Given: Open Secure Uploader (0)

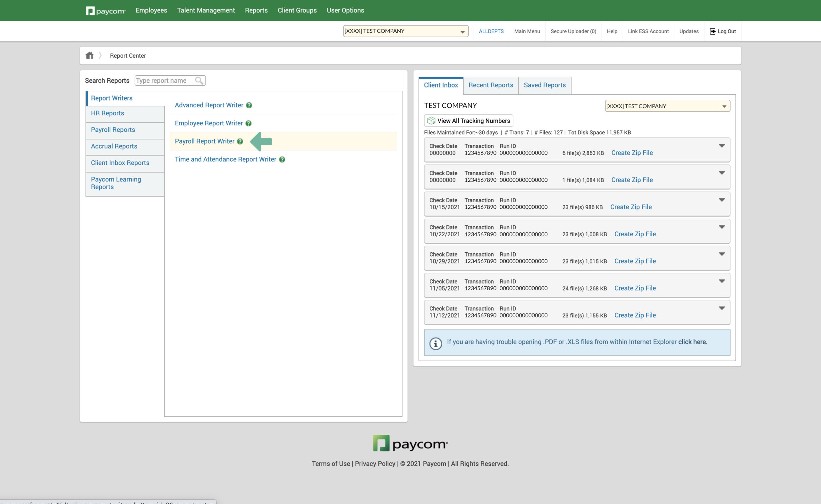Looking at the screenshot, I should click(573, 31).
